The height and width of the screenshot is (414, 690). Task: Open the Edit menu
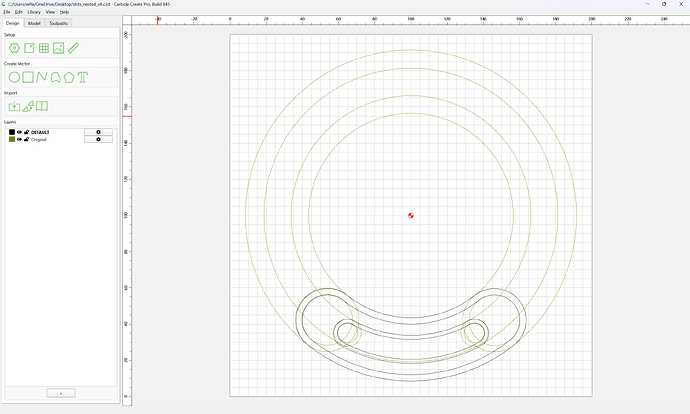pos(18,12)
